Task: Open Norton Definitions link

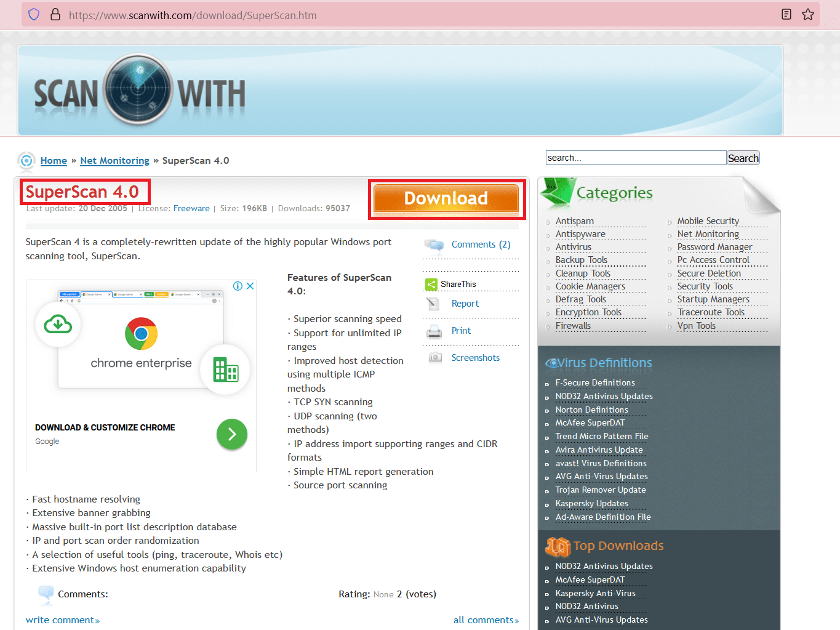Action: [x=592, y=410]
